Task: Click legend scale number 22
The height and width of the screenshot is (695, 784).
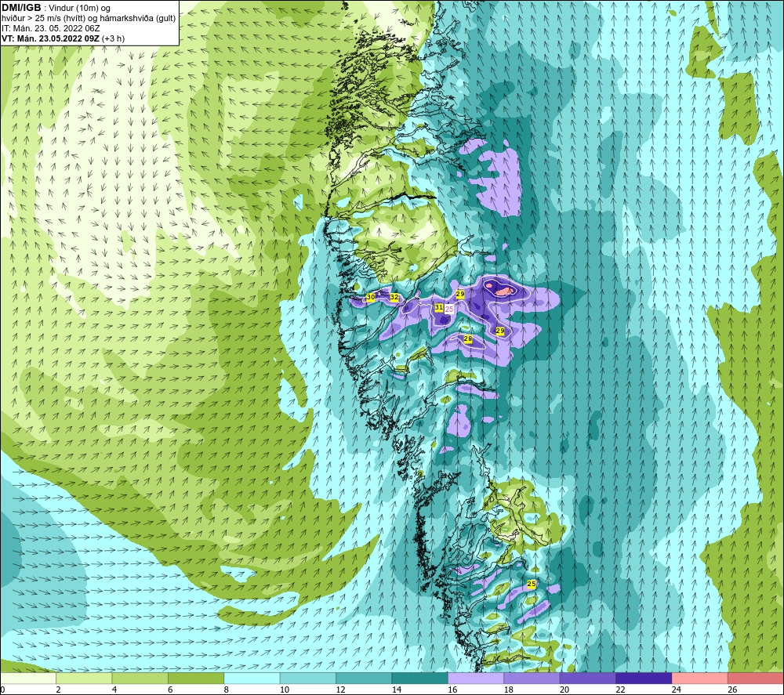Action: coord(620,690)
